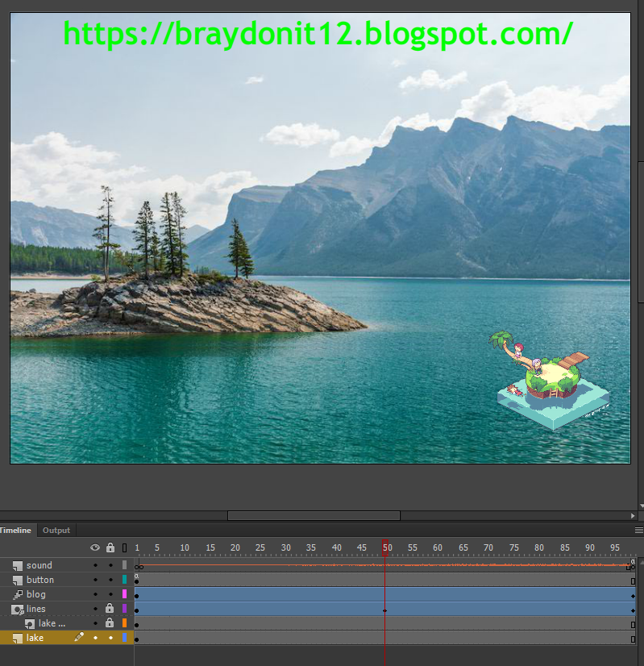Switch to the Timeline tab
Image resolution: width=644 pixels, height=666 pixels.
click(15, 530)
